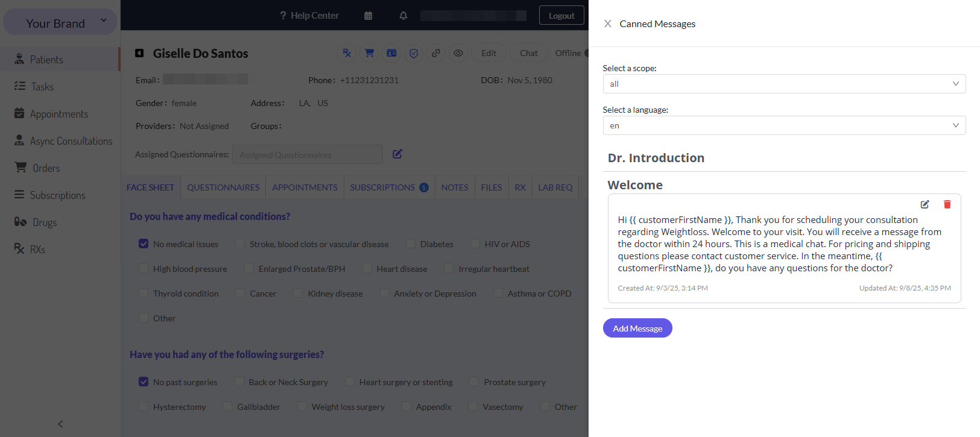The width and height of the screenshot is (980, 437).
Task: Edit the Welcome canned message
Action: [925, 204]
